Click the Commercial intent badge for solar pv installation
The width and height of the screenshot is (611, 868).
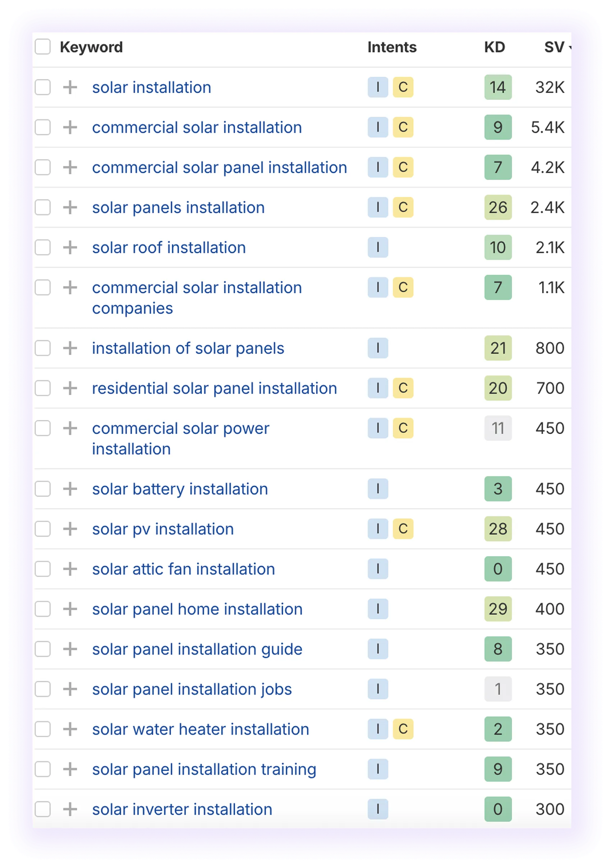pyautogui.click(x=403, y=529)
